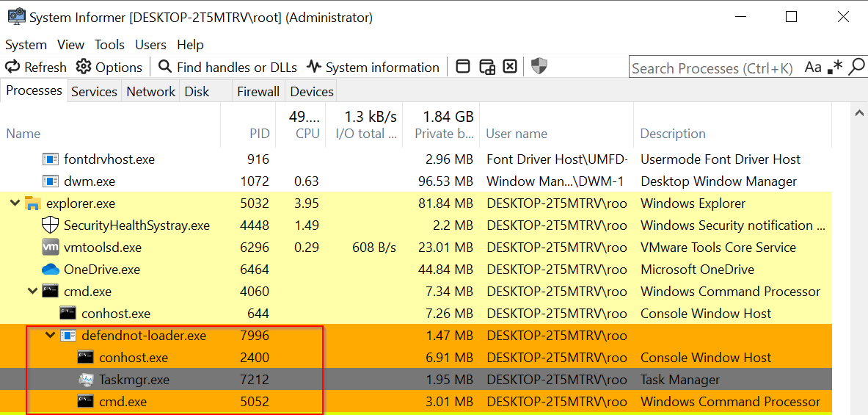Open the Users menu
868x415 pixels.
150,45
